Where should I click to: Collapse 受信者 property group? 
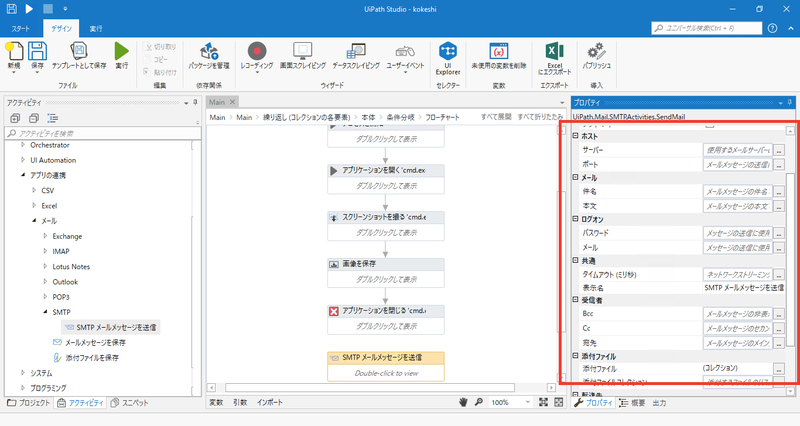[x=576, y=299]
